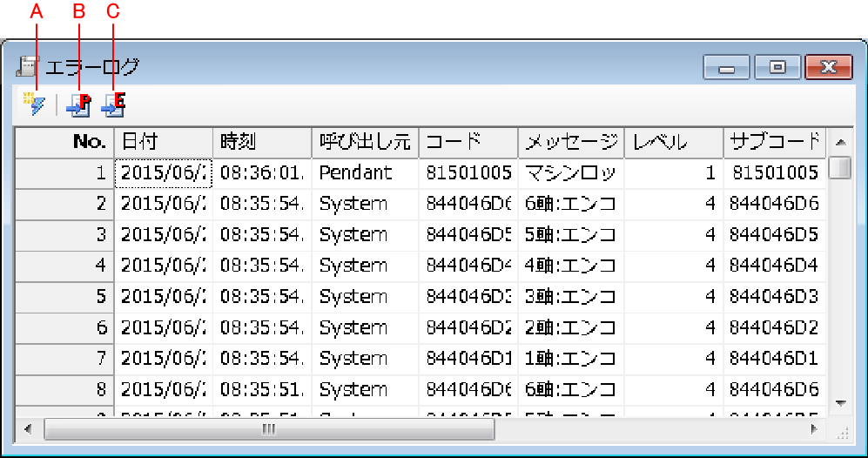Viewport: 868px width, 458px height.
Task: Click code cell 844046D3 in row 5
Action: [x=468, y=297]
